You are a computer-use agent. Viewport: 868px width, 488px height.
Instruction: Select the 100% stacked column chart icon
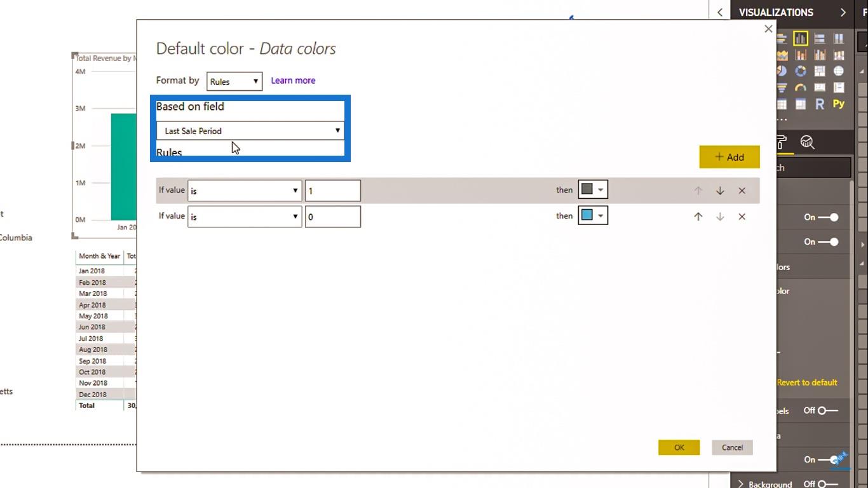(839, 38)
